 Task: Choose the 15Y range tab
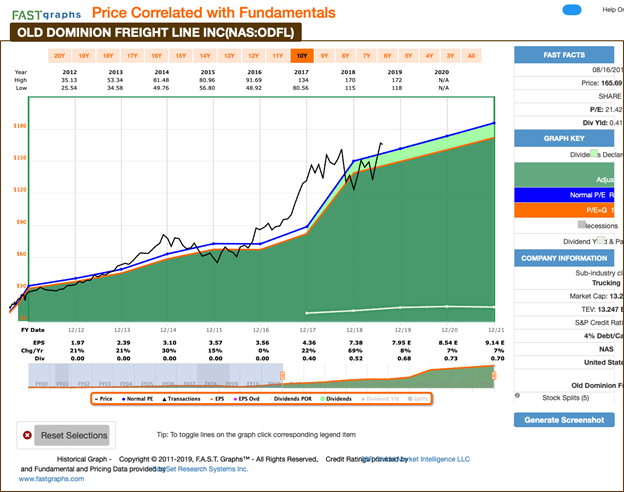click(181, 56)
